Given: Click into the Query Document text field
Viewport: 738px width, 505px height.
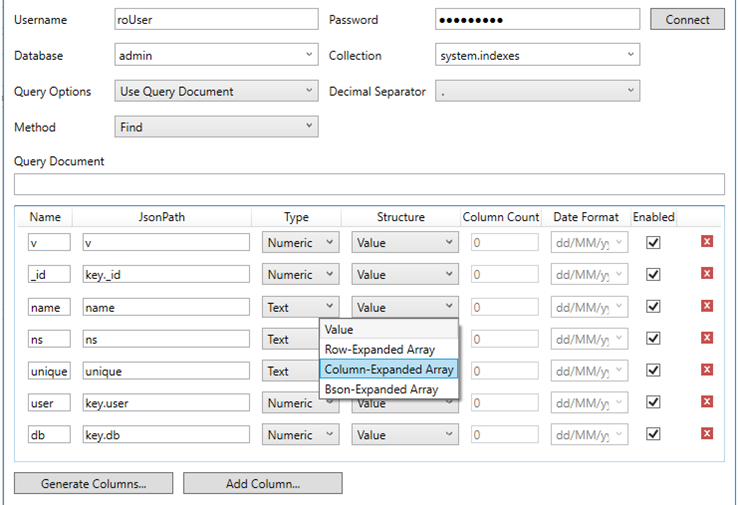Looking at the screenshot, I should point(369,184).
